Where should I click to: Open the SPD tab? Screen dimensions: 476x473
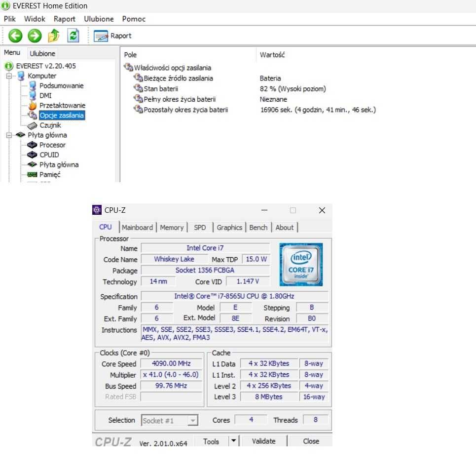coord(200,228)
